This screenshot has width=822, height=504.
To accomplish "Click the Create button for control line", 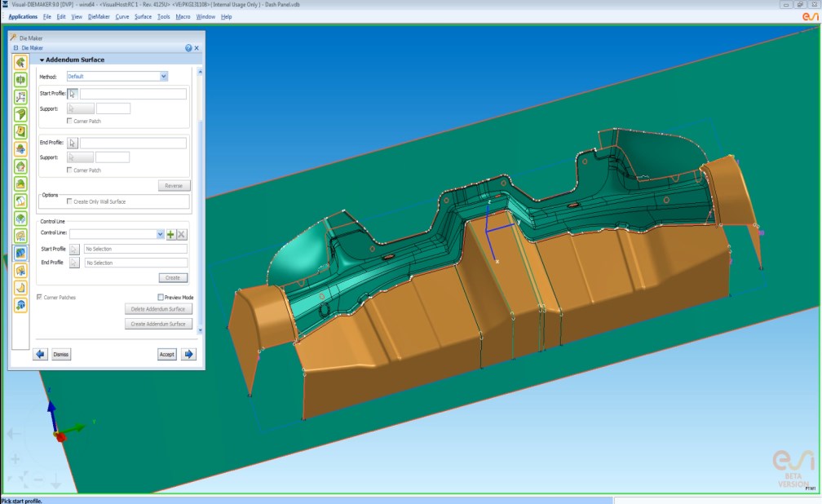I will coord(173,277).
